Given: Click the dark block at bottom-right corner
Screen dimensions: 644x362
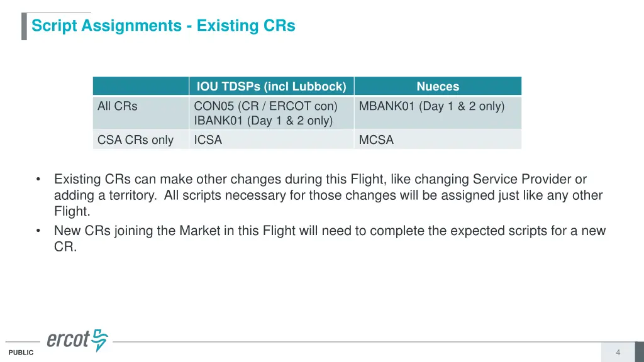Looking at the screenshot, I should pos(640,352).
